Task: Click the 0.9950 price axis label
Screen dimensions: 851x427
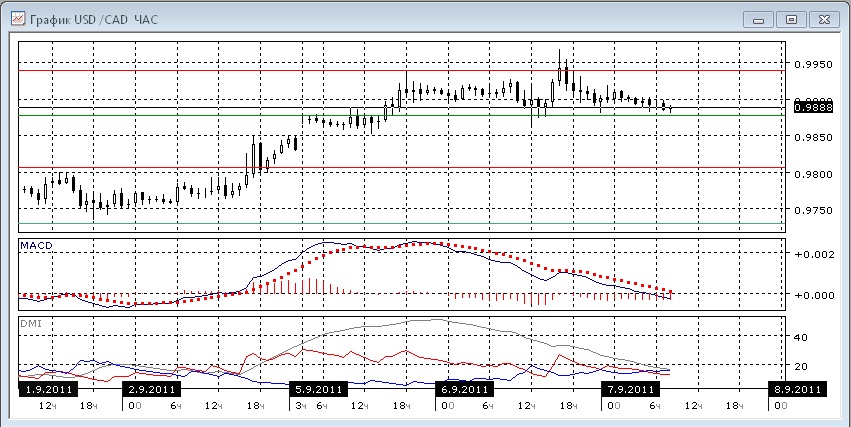Action: [813, 65]
